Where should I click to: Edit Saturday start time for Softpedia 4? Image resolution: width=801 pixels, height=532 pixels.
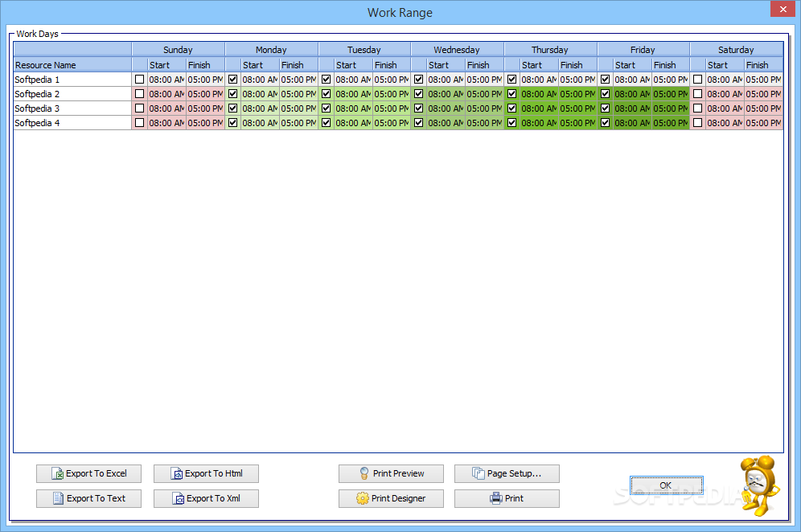tap(725, 122)
